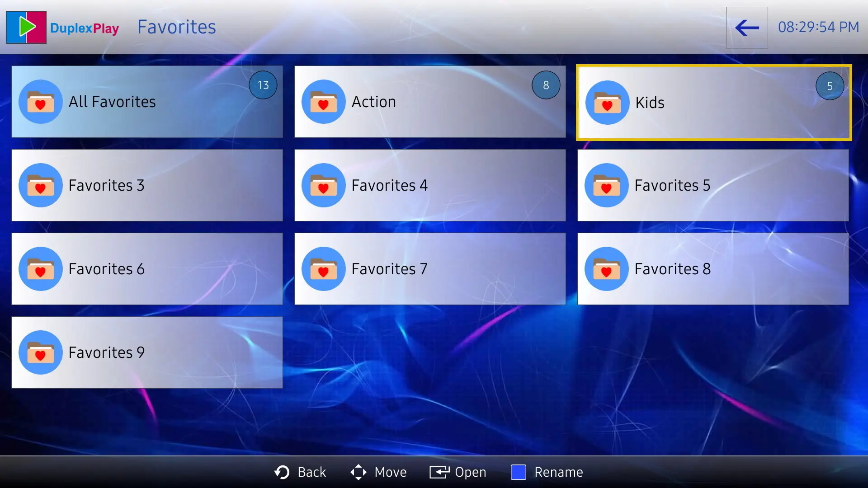The width and height of the screenshot is (868, 488).
Task: Click the Favorites 9 heart folder icon
Action: (41, 352)
